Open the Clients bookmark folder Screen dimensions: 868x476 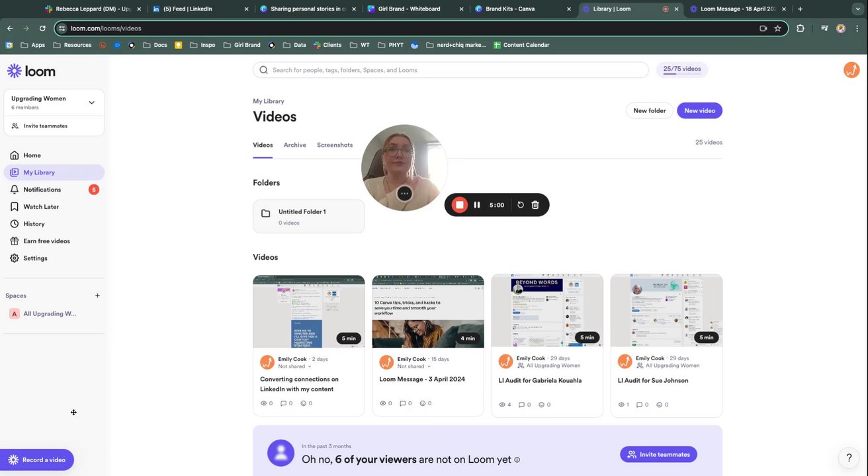327,45
